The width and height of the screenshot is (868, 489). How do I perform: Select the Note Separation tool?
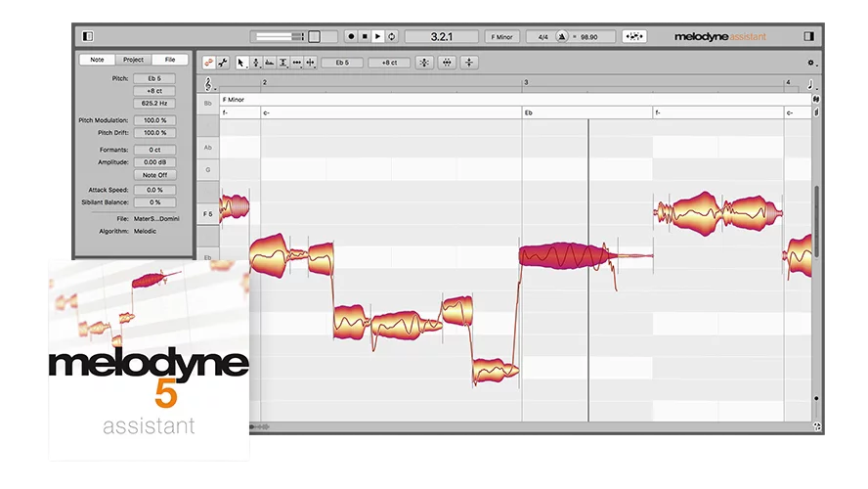(x=311, y=63)
